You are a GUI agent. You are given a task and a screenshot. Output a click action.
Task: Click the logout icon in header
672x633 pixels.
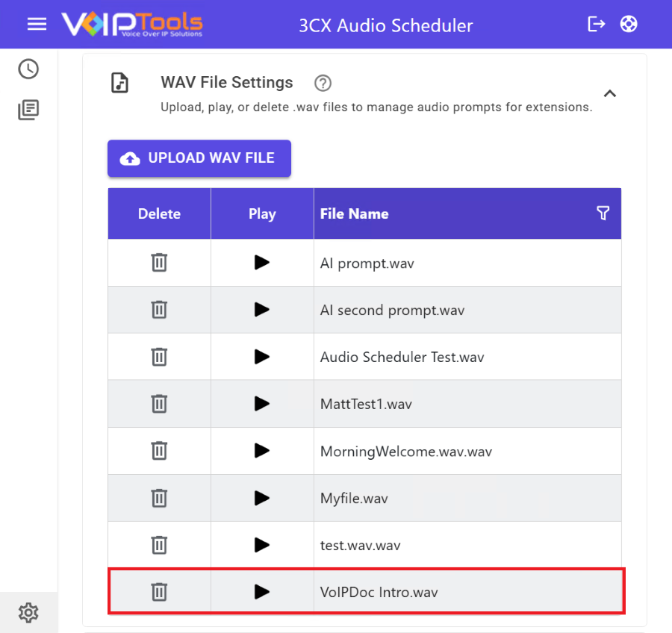click(x=597, y=24)
